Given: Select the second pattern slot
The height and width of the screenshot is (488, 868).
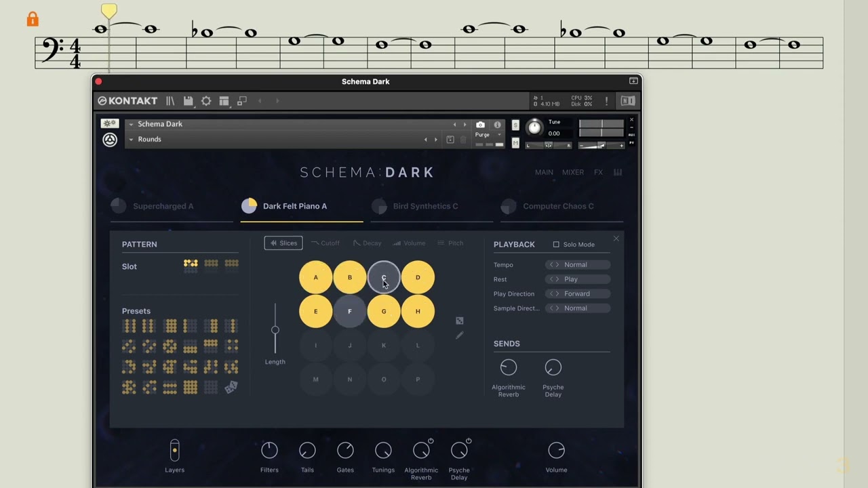Looking at the screenshot, I should point(211,266).
